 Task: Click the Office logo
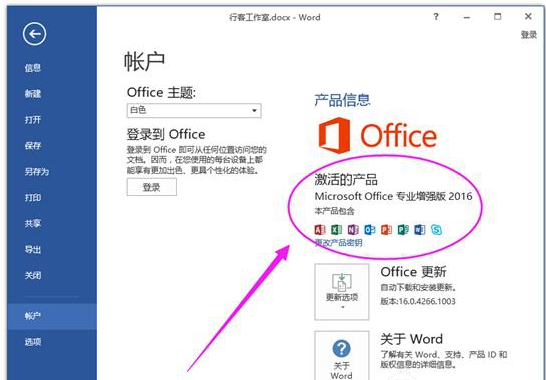tap(377, 135)
